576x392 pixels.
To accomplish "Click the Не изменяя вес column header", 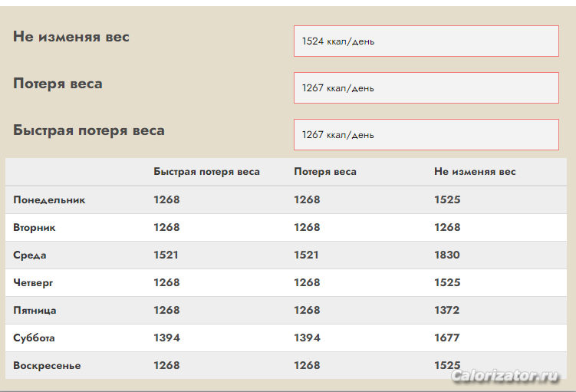I will [x=475, y=172].
